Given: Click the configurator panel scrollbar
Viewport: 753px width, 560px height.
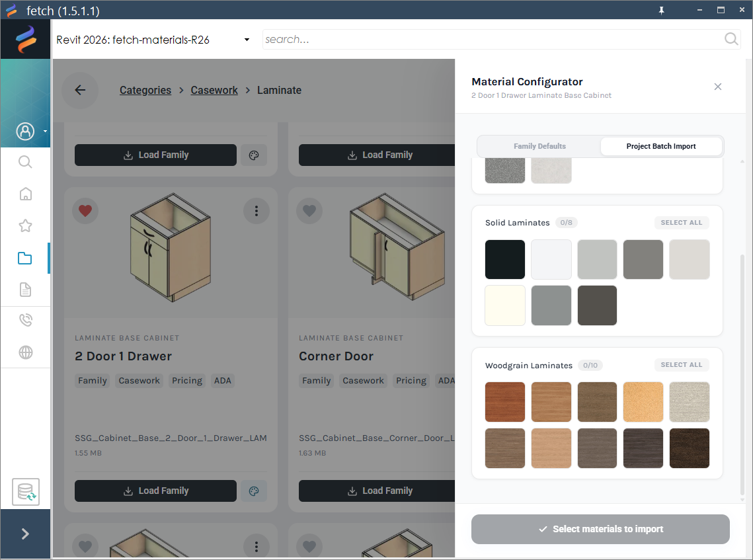Looking at the screenshot, I should tap(742, 375).
